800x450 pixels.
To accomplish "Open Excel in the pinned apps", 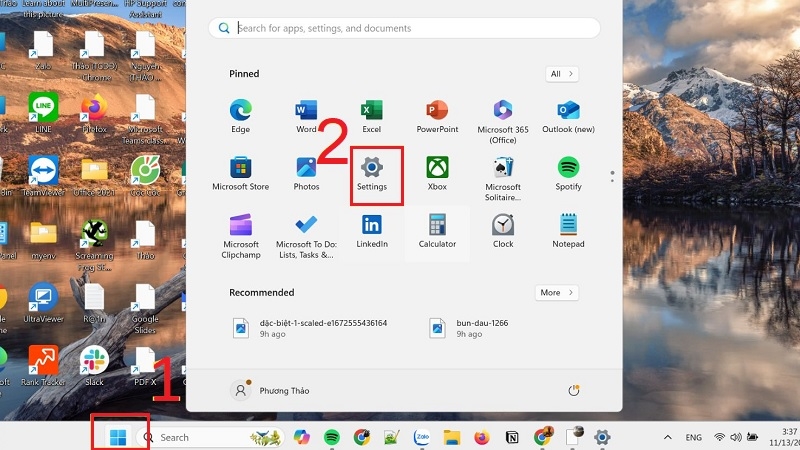I will [x=371, y=116].
